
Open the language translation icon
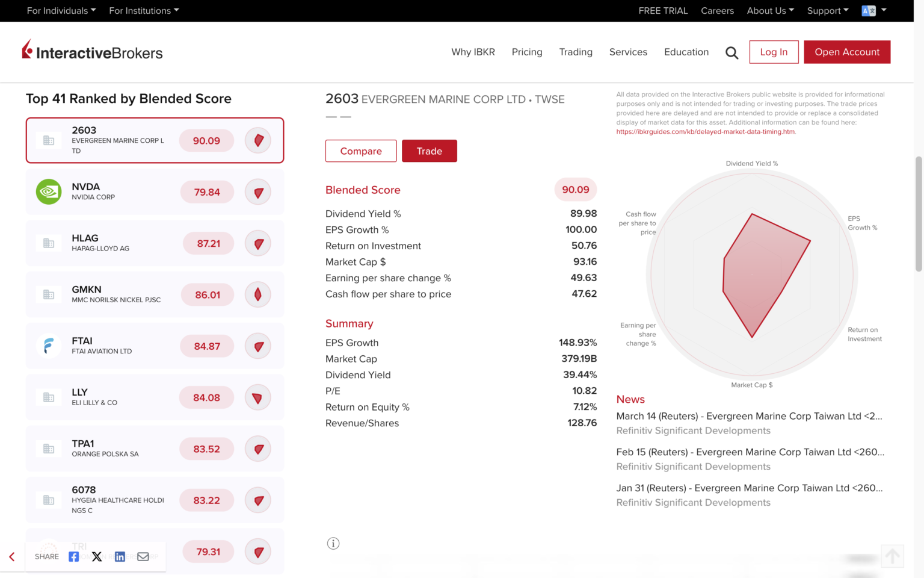868,11
